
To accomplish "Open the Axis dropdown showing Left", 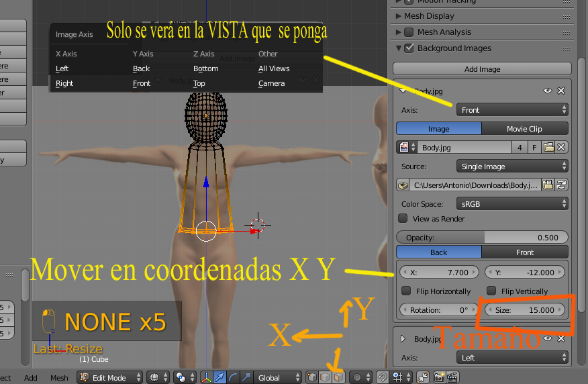I will click(x=512, y=357).
